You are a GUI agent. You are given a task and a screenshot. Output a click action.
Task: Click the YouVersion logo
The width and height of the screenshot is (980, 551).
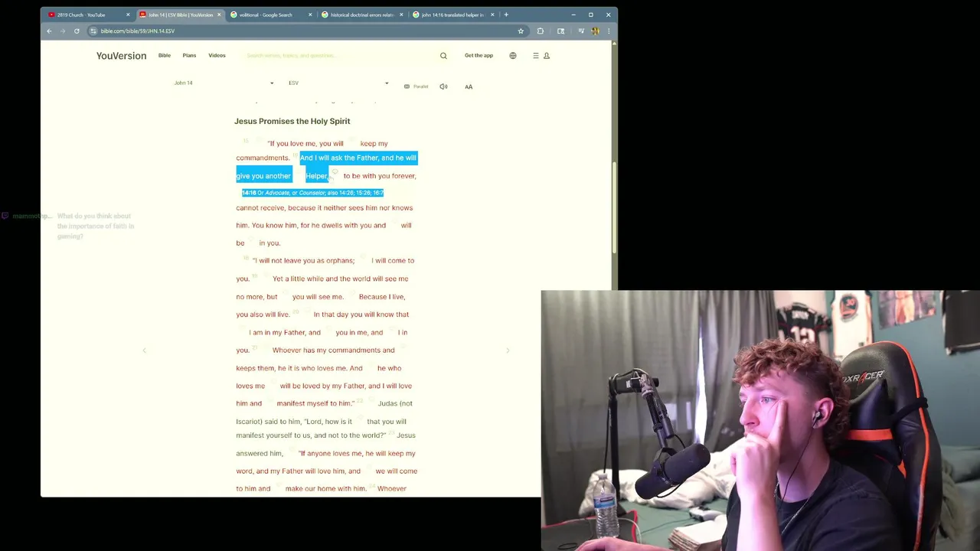pos(121,56)
